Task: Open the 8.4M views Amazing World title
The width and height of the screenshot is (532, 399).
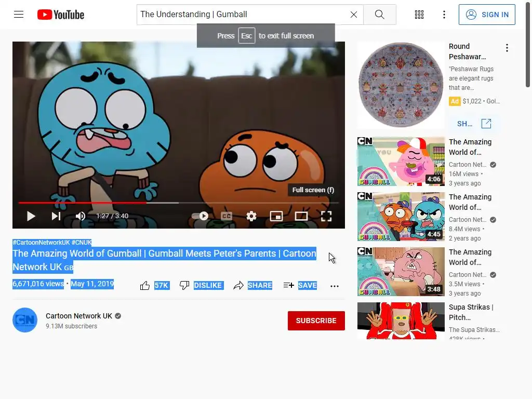Action: coord(470,202)
